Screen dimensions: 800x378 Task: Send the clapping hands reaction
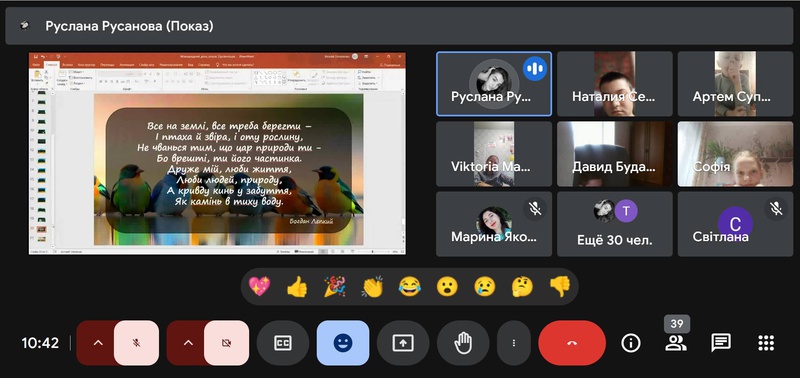coord(372,287)
